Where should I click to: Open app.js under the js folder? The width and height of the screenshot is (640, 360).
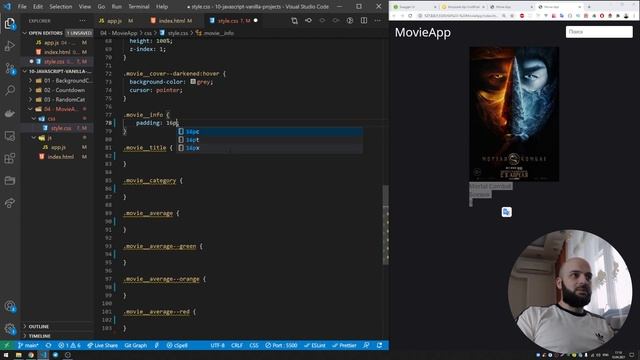click(58, 147)
